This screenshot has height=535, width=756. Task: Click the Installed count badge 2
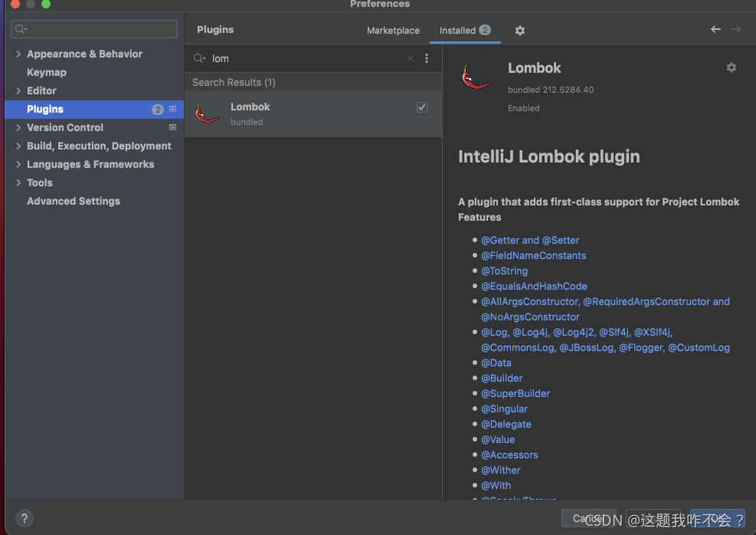[485, 30]
